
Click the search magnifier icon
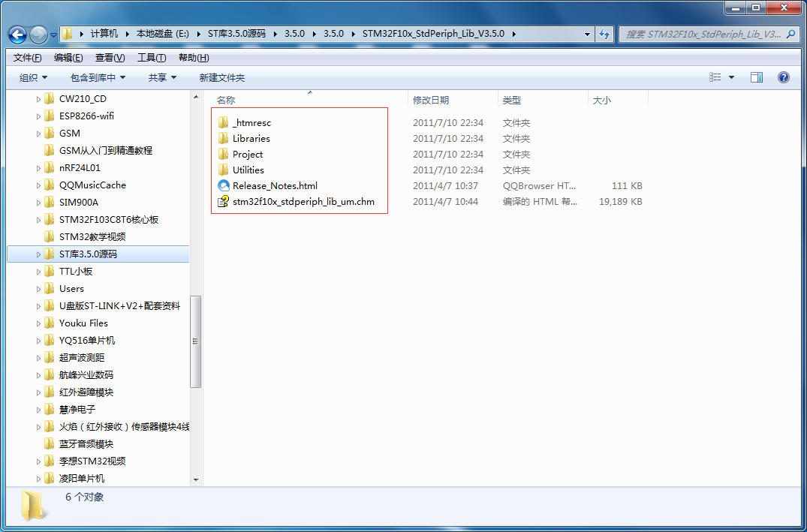(791, 34)
